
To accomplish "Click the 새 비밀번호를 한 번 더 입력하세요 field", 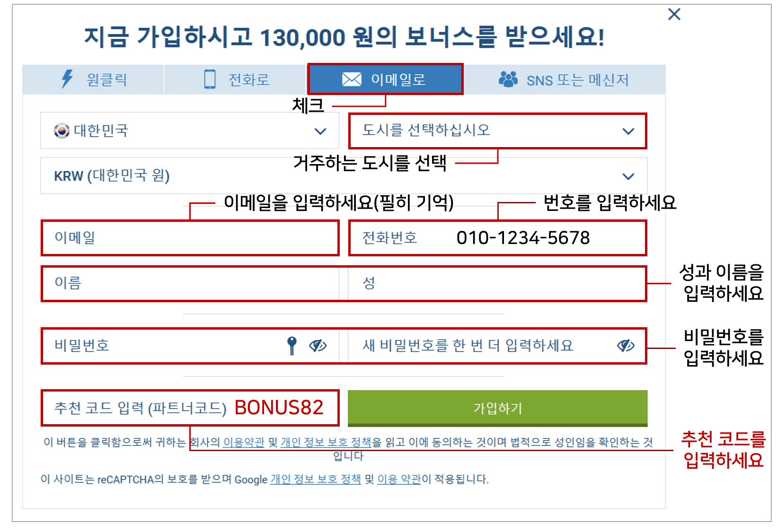I will coord(497,346).
